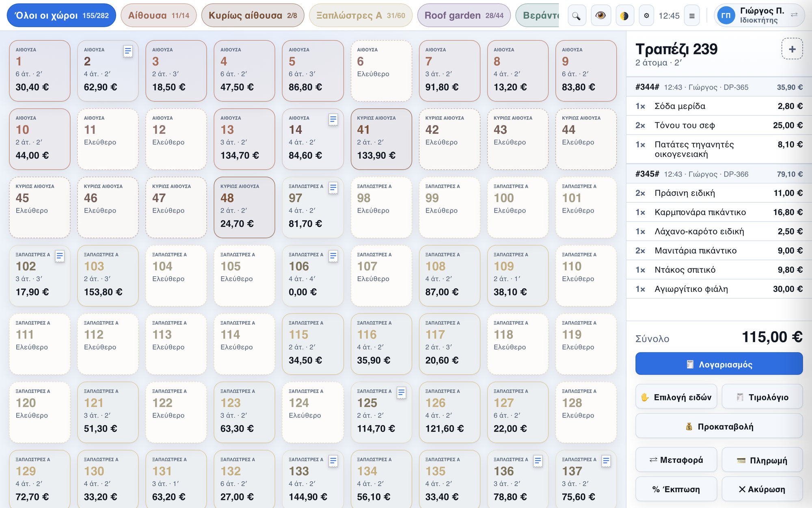Add a new order with the plus button
Image resolution: width=812 pixels, height=508 pixels.
pyautogui.click(x=792, y=49)
